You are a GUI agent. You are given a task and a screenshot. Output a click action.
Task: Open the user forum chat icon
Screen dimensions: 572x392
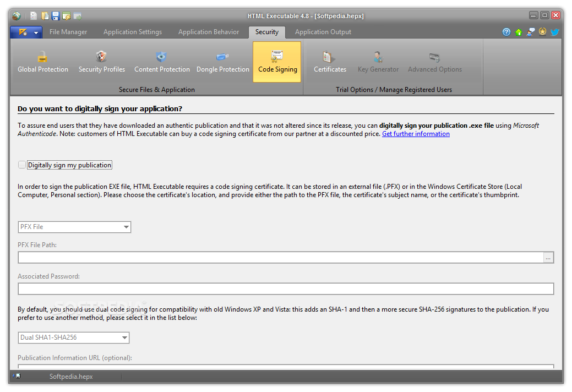pos(531,32)
